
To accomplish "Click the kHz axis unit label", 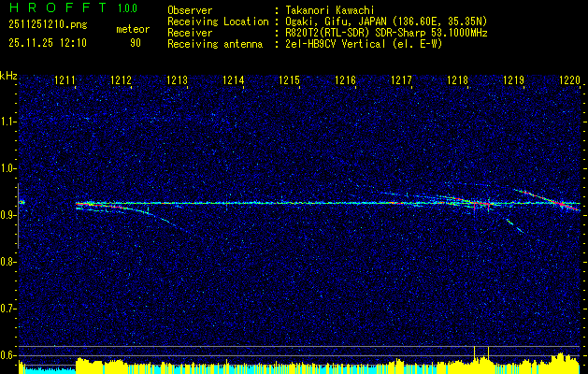I will point(8,76).
